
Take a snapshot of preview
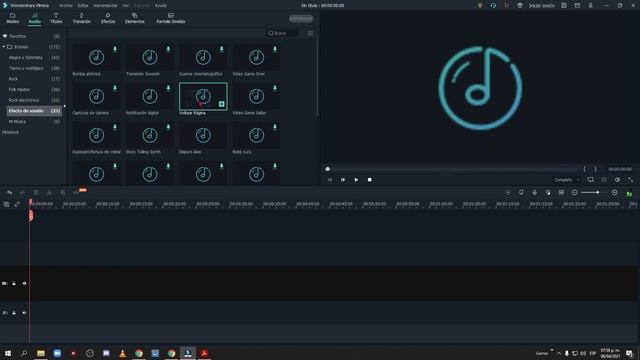pos(604,180)
